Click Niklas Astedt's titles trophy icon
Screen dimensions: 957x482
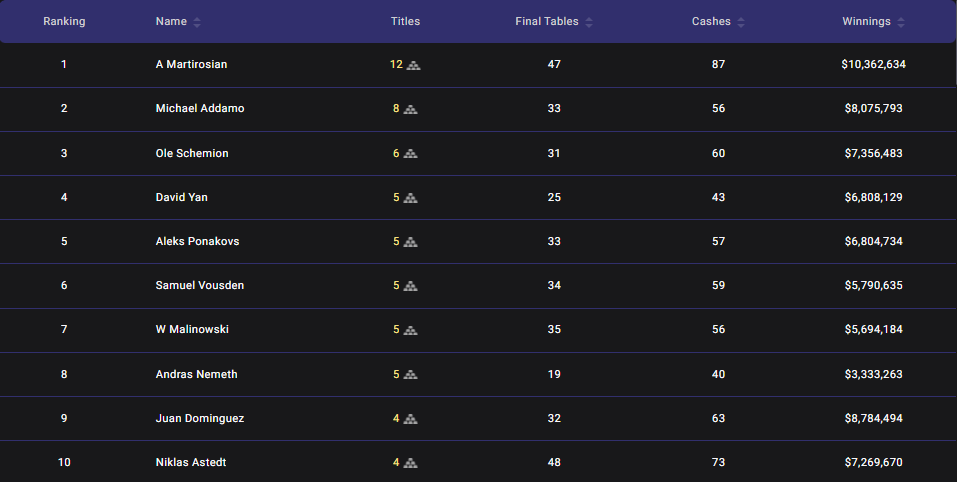[x=411, y=463]
